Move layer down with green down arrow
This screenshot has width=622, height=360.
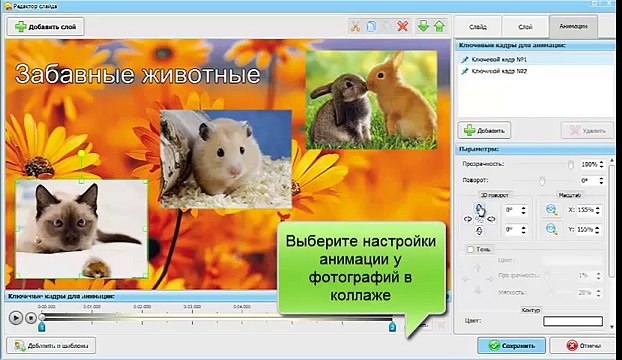click(423, 27)
